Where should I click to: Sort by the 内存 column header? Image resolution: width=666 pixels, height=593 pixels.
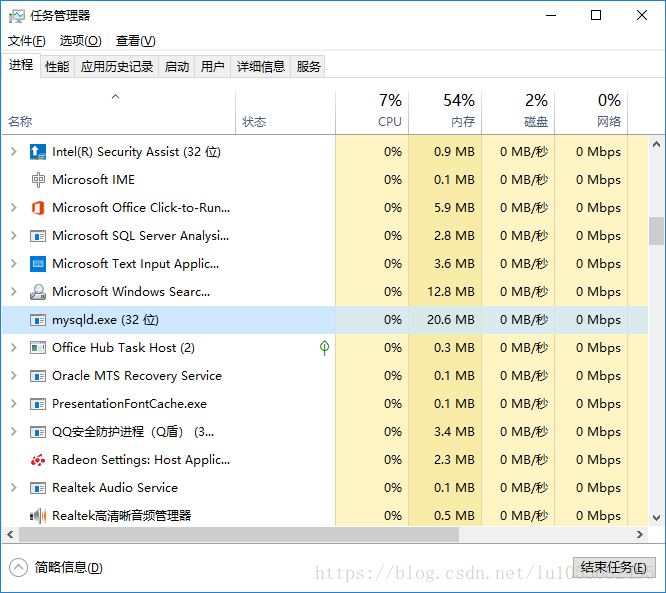coord(445,113)
